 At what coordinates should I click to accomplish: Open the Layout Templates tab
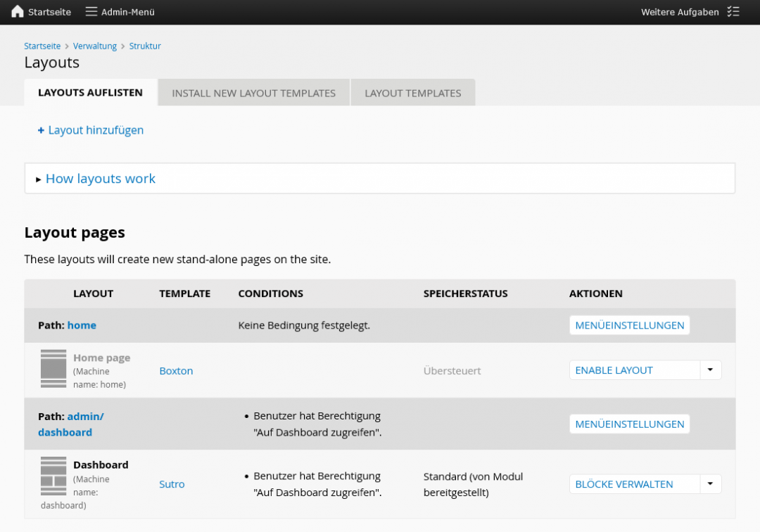coord(413,93)
